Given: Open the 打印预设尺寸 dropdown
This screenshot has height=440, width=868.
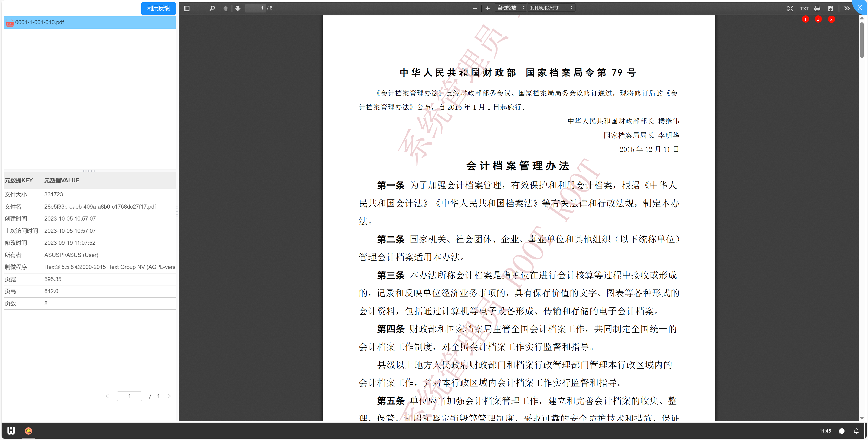Looking at the screenshot, I should (551, 8).
